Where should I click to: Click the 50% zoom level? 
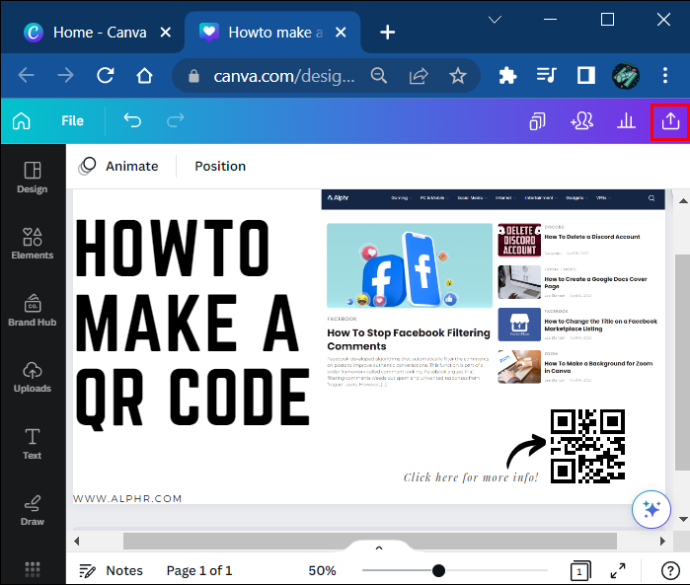click(x=322, y=570)
